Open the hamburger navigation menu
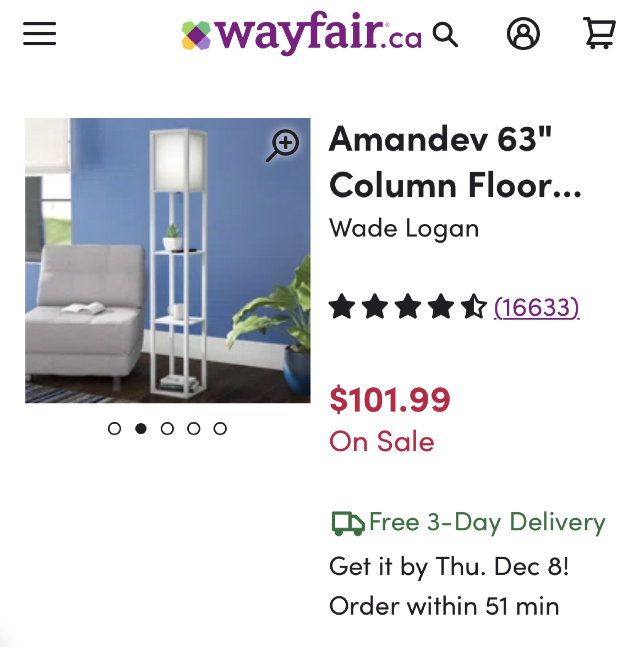 [40, 34]
